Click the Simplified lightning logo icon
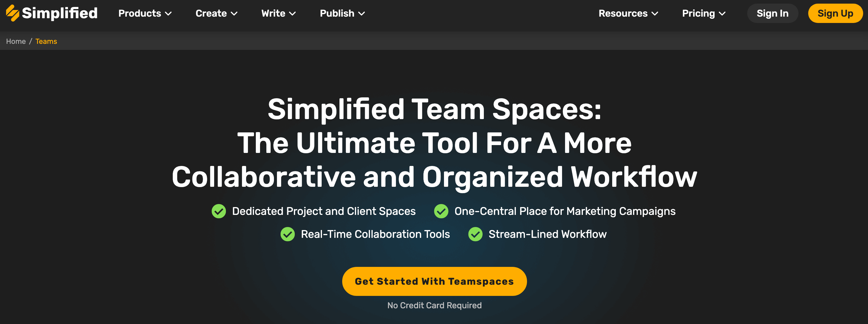 (x=12, y=13)
